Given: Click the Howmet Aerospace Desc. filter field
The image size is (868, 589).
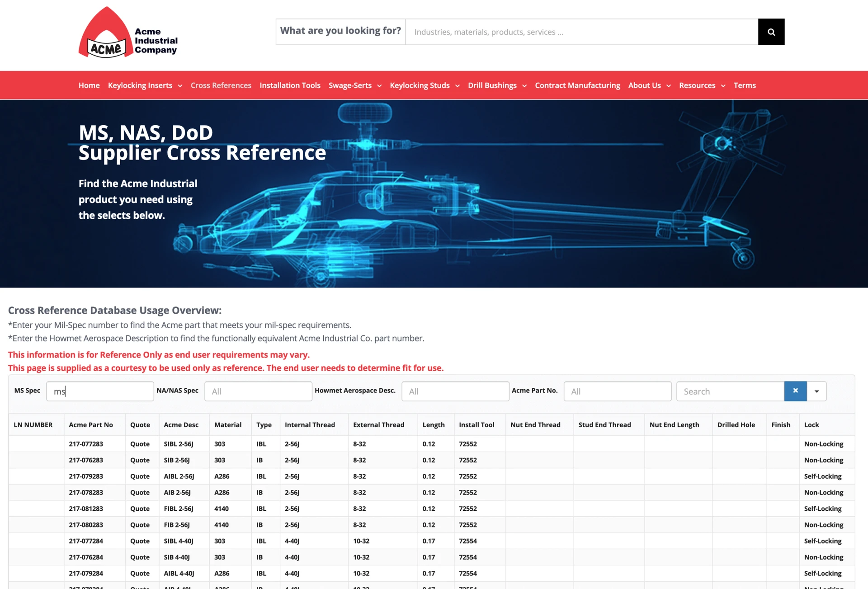Looking at the screenshot, I should coord(455,391).
